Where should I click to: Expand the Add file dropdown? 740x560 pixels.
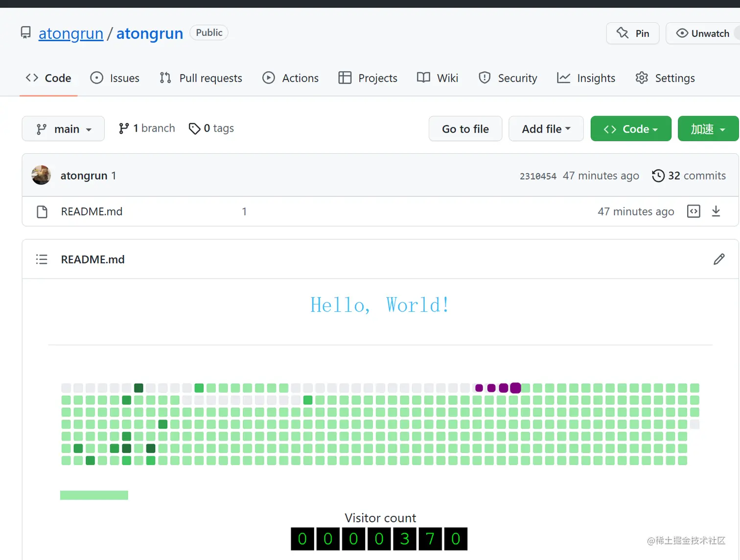tap(546, 129)
